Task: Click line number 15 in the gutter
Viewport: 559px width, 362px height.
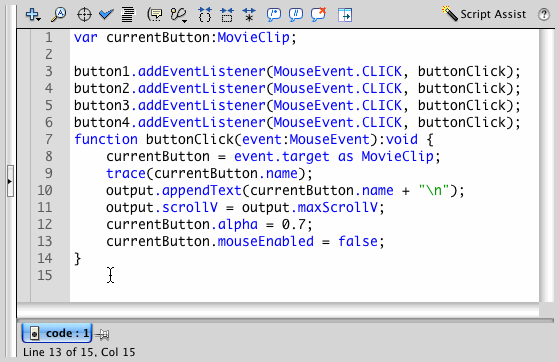Action: (x=45, y=276)
